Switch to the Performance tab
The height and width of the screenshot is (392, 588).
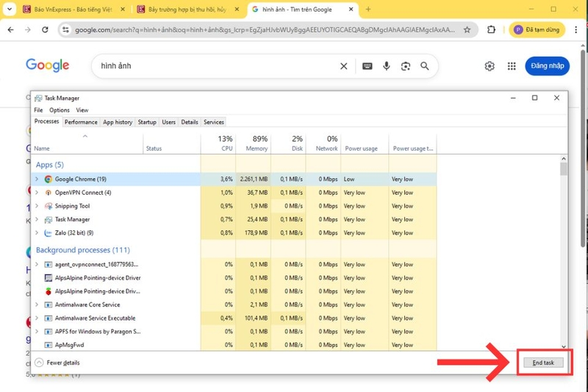point(81,122)
